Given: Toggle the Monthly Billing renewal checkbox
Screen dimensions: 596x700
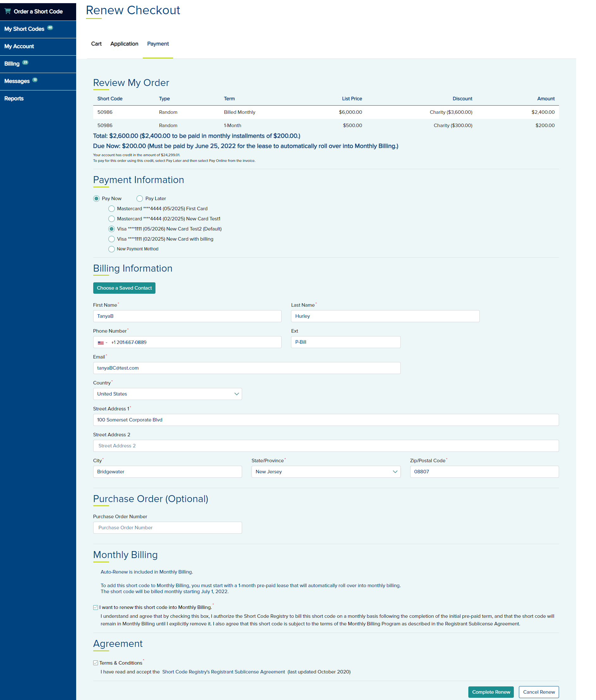Looking at the screenshot, I should 95,607.
